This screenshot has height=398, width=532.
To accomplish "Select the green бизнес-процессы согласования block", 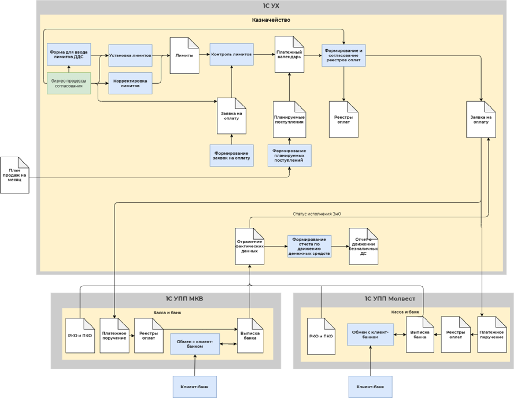I will pos(69,83).
